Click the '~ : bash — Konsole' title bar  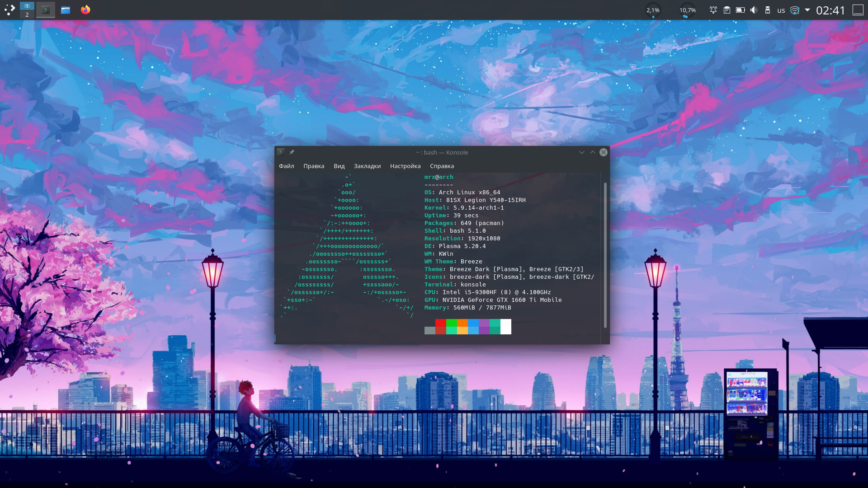[442, 152]
